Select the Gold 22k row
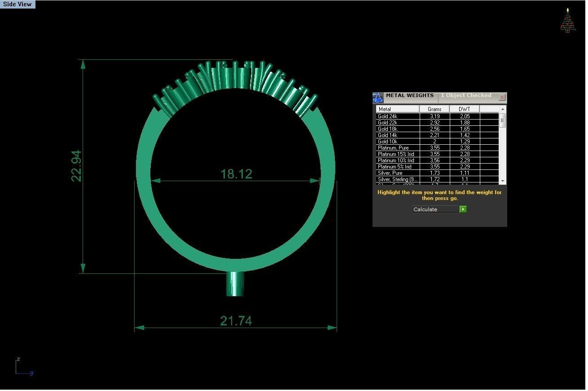This screenshot has width=588, height=391. (x=438, y=123)
